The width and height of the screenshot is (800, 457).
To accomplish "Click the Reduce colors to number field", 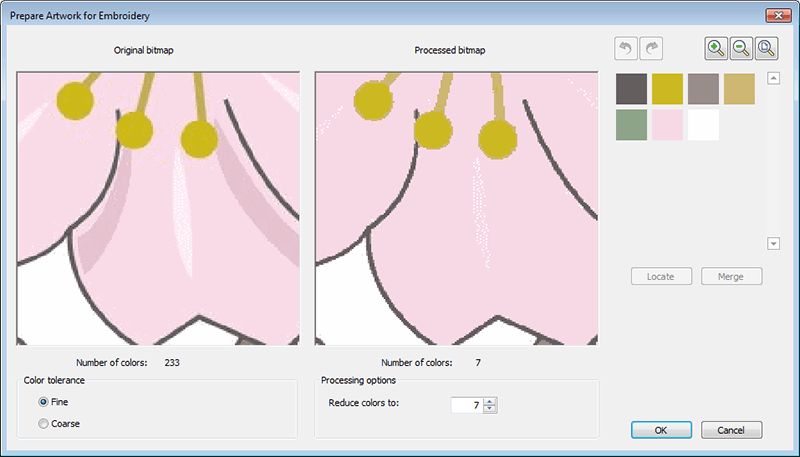I will tap(465, 405).
